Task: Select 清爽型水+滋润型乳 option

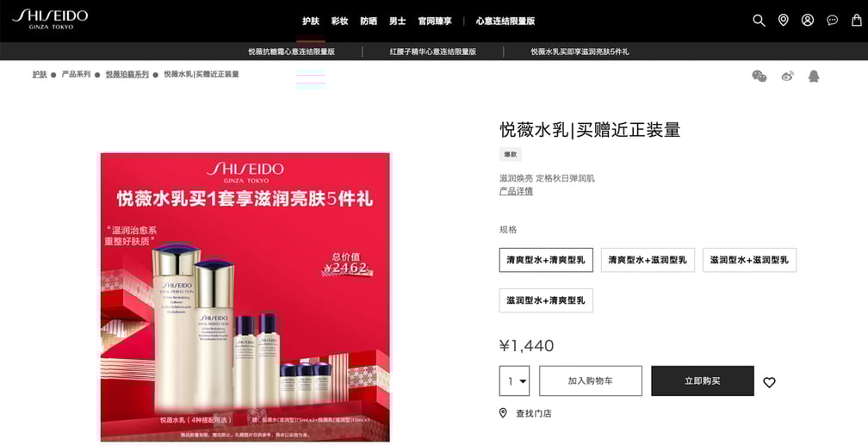Action: pyautogui.click(x=648, y=260)
